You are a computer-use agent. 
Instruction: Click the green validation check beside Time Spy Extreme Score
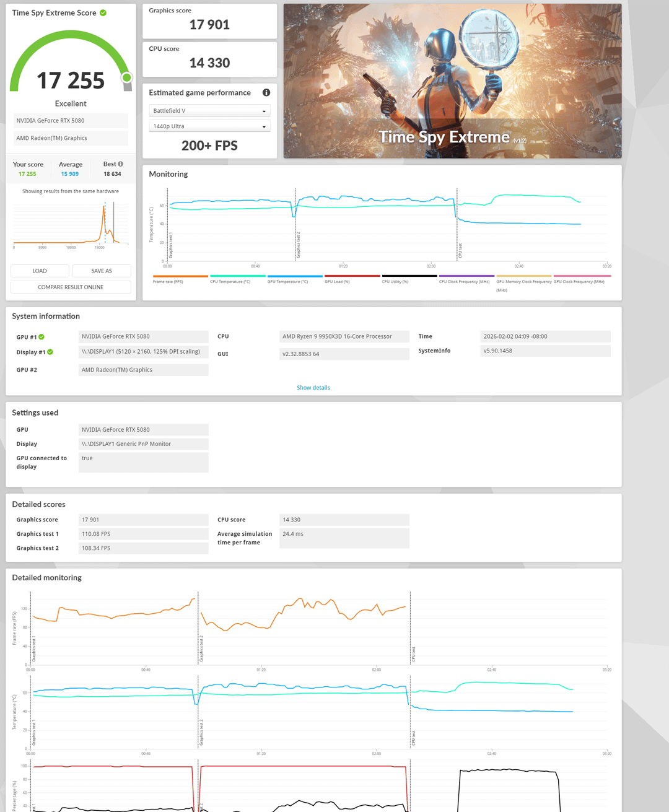(x=103, y=13)
